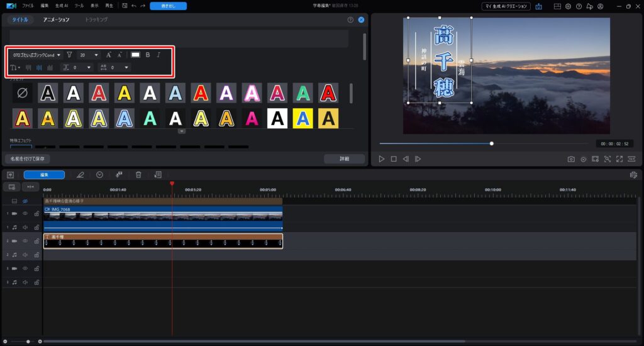Stop playback with the square stop icon
The image size is (644, 346).
[394, 159]
